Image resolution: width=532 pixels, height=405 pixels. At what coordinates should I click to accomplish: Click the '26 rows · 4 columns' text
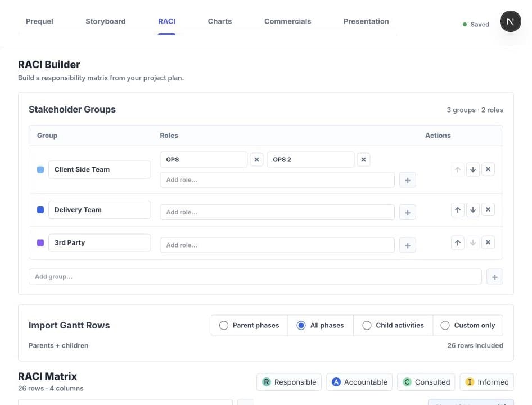pyautogui.click(x=51, y=388)
